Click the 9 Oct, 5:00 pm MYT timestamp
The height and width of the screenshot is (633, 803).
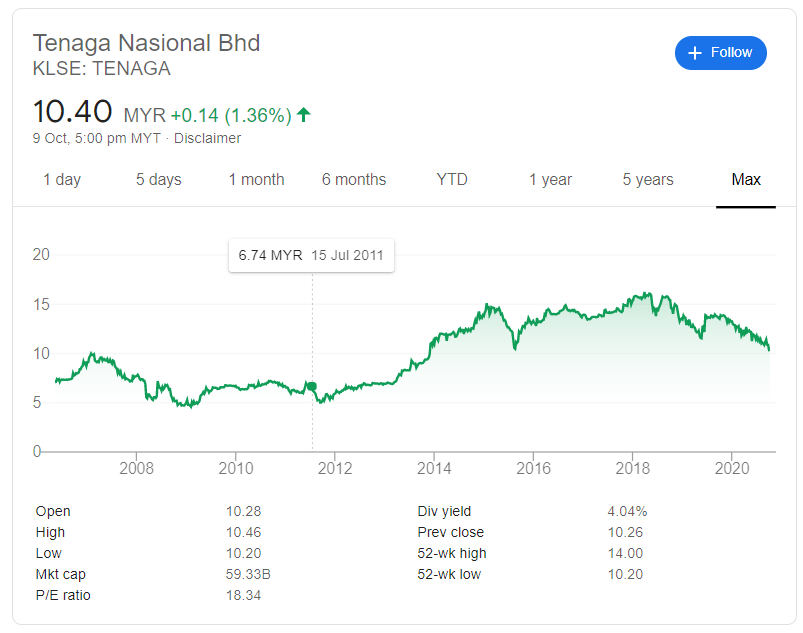[97, 138]
